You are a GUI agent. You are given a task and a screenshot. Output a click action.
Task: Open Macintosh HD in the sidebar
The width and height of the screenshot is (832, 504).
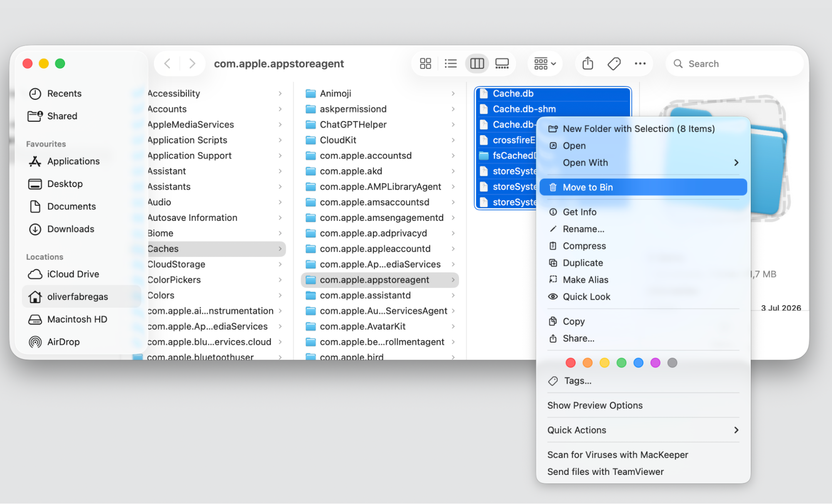click(82, 319)
